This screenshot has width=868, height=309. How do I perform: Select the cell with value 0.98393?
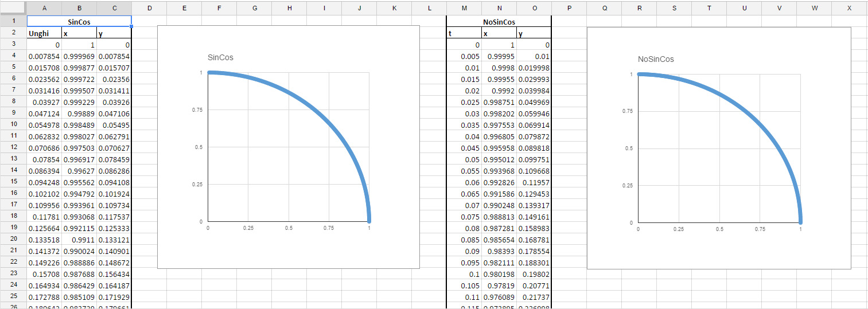tap(499, 252)
